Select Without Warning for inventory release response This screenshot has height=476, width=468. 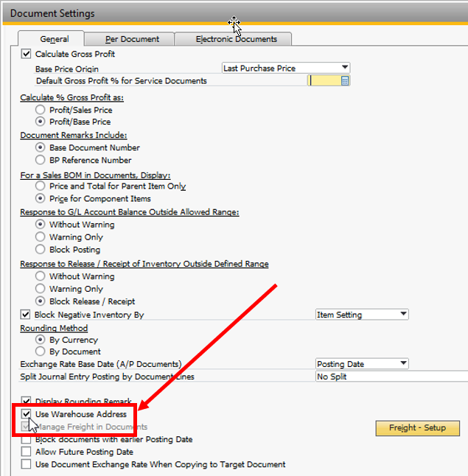(41, 276)
